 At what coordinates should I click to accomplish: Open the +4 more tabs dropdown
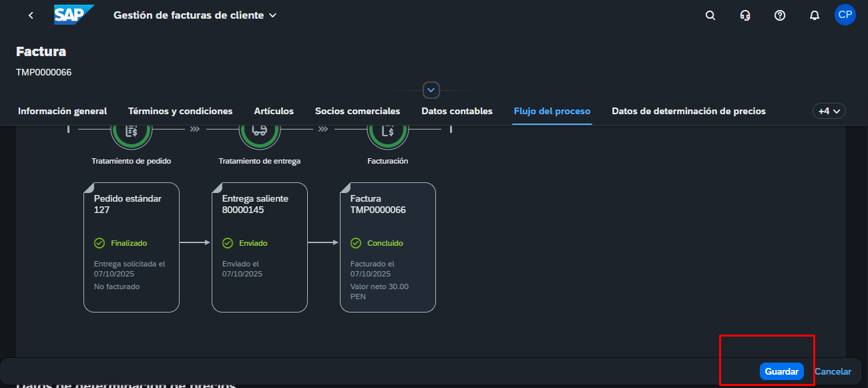point(829,111)
